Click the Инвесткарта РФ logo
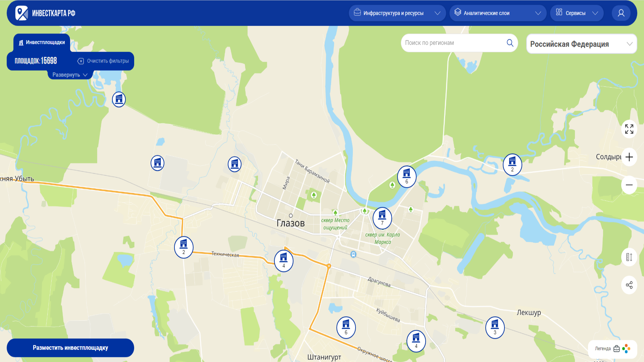This screenshot has width=644, height=362. click(x=45, y=13)
